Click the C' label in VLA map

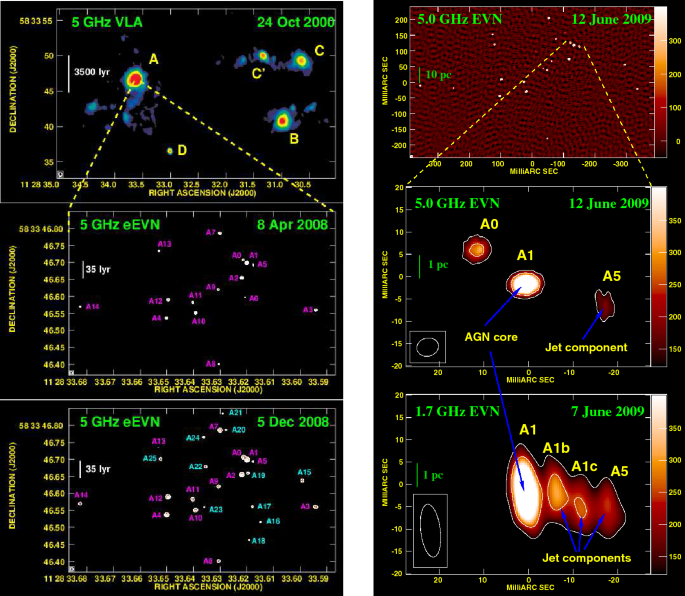pyautogui.click(x=257, y=73)
